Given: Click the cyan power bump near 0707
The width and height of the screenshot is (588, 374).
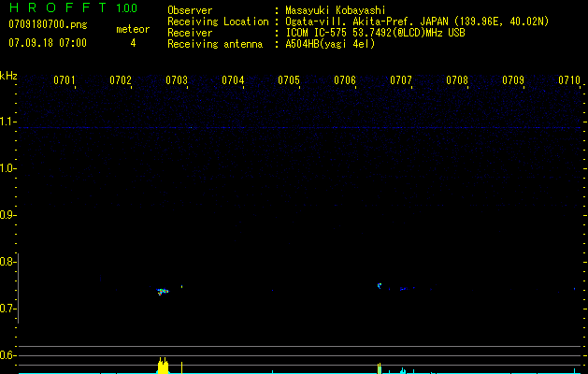Looking at the screenshot, I should (x=403, y=370).
